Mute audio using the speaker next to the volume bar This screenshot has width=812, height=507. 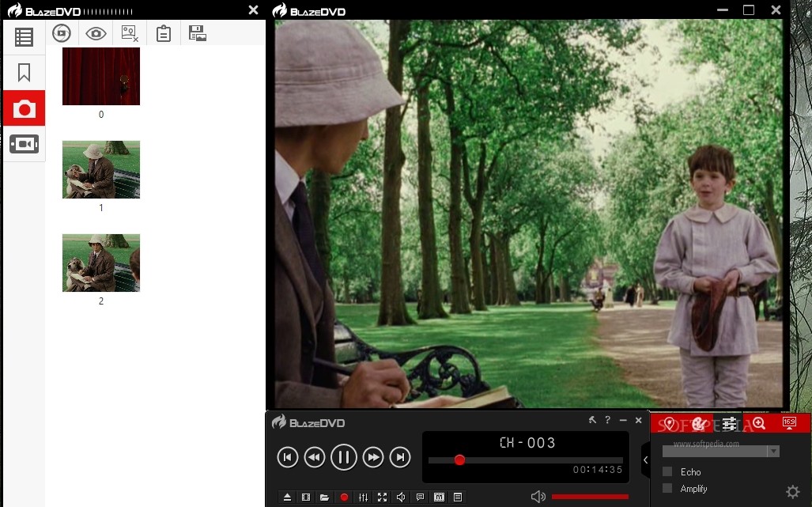[538, 497]
